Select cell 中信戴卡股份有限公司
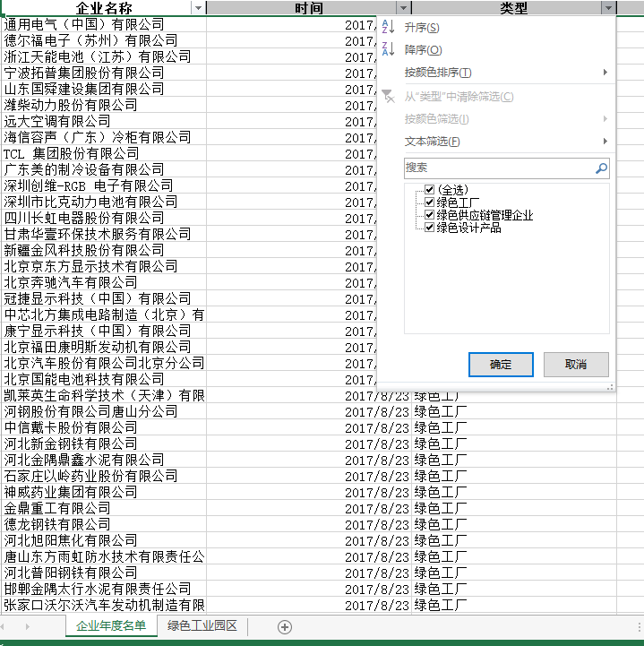644x646 pixels. (x=104, y=427)
